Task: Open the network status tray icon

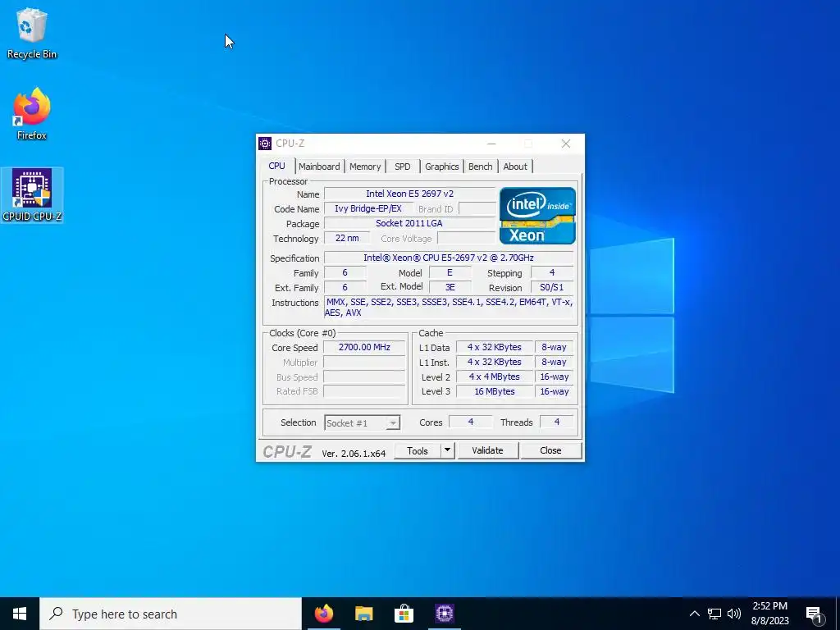Action: [714, 614]
